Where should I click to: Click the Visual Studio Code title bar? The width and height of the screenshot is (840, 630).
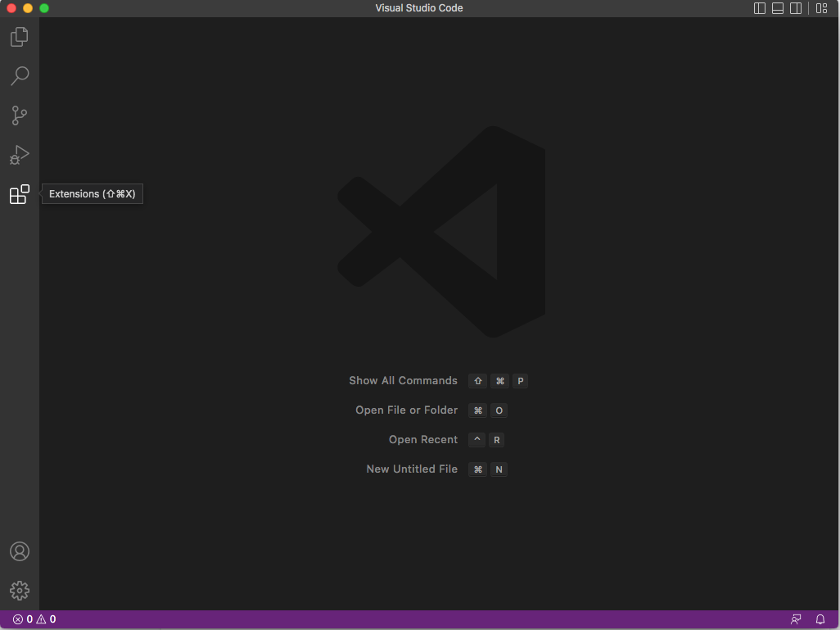419,7
